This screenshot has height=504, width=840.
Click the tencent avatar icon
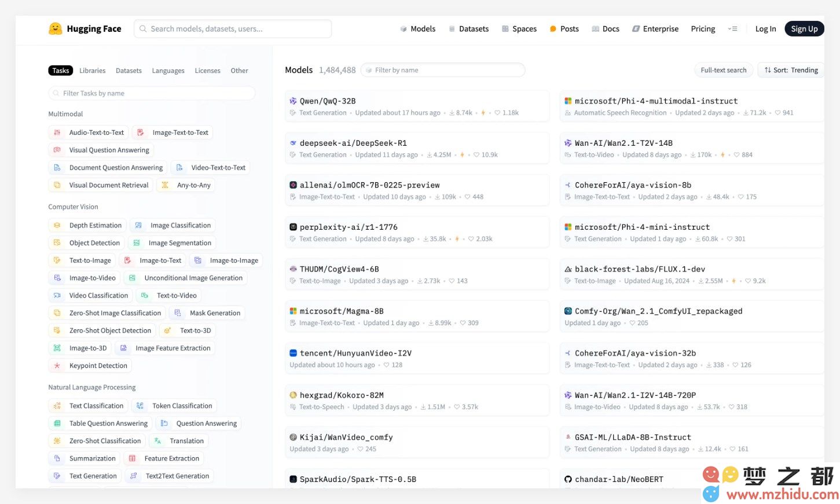[293, 353]
